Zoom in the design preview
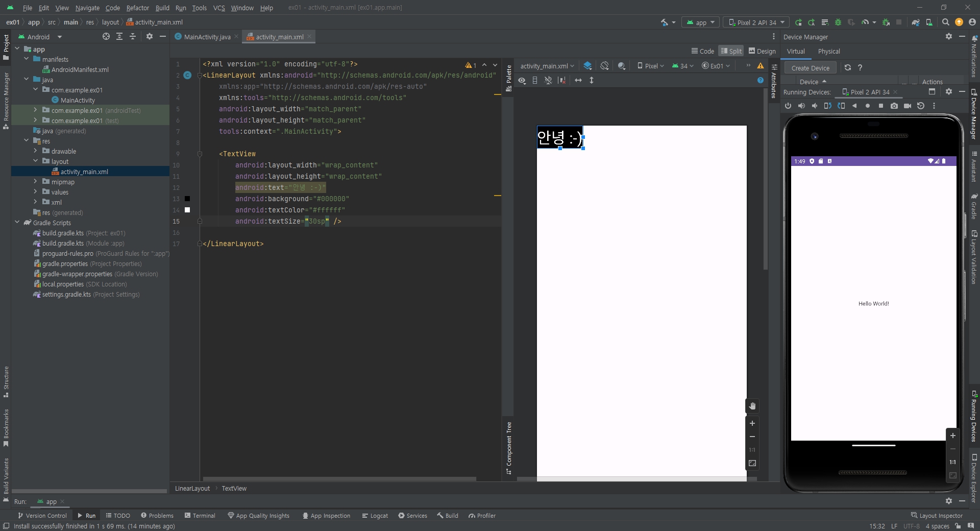The width and height of the screenshot is (980, 531). tap(752, 423)
